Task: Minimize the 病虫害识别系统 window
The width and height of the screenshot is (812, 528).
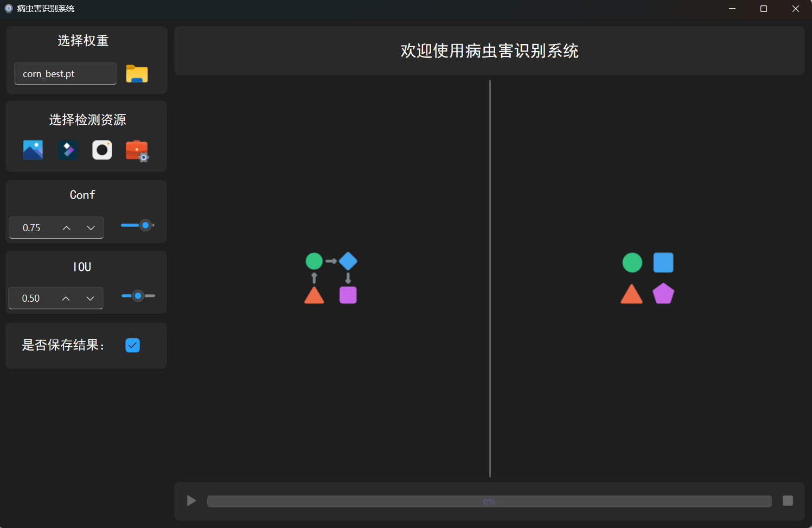Action: coord(732,9)
